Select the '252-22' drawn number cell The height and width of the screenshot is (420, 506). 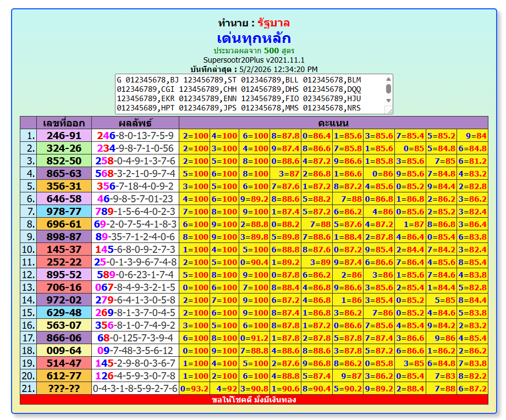click(x=64, y=262)
